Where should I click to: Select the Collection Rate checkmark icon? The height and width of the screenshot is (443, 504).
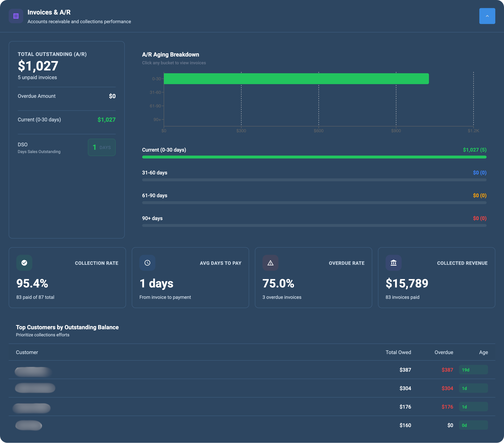[24, 263]
